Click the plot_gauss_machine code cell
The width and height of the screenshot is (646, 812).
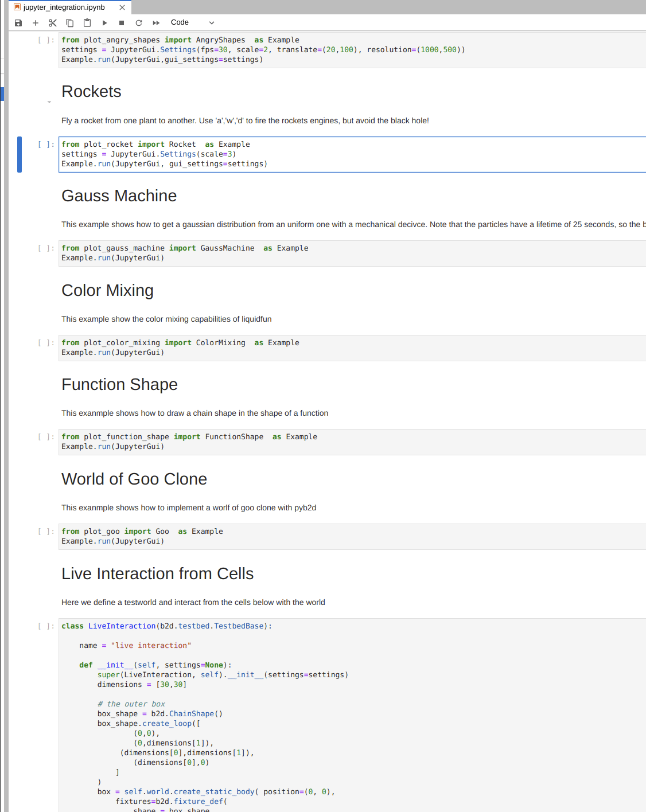352,253
